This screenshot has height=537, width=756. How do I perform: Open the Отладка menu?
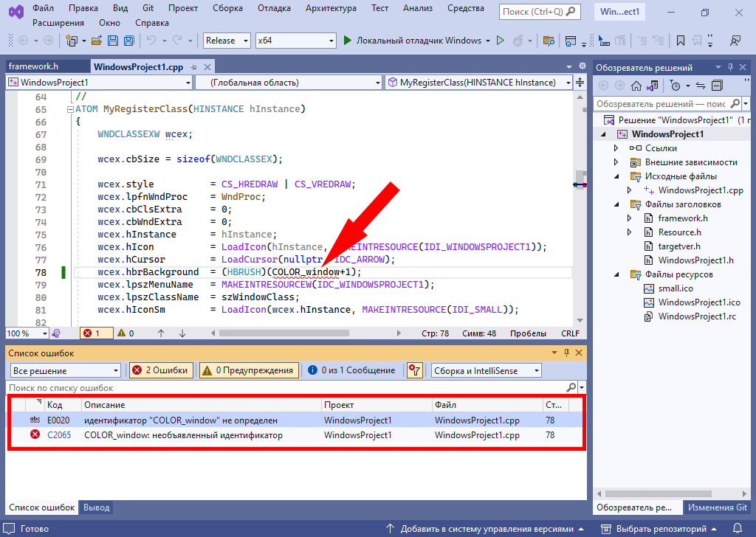click(x=274, y=8)
